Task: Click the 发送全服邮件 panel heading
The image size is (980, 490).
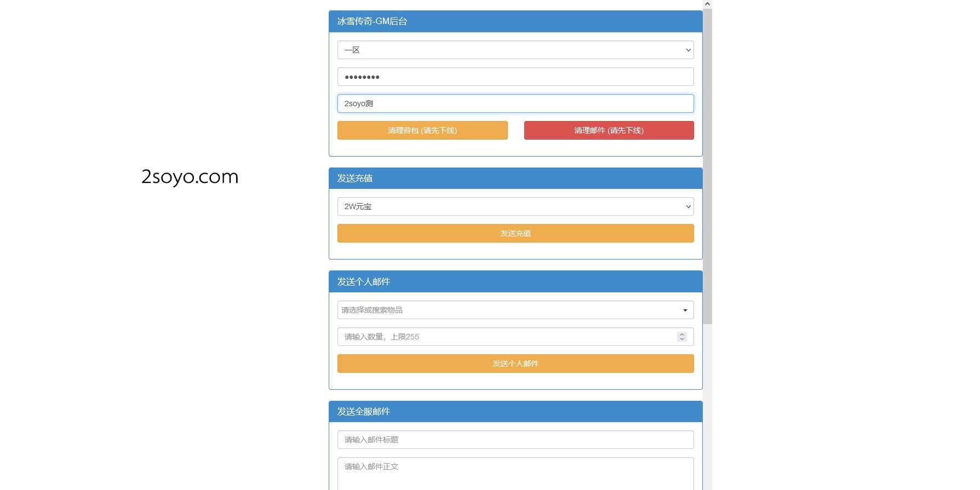Action: (515, 411)
